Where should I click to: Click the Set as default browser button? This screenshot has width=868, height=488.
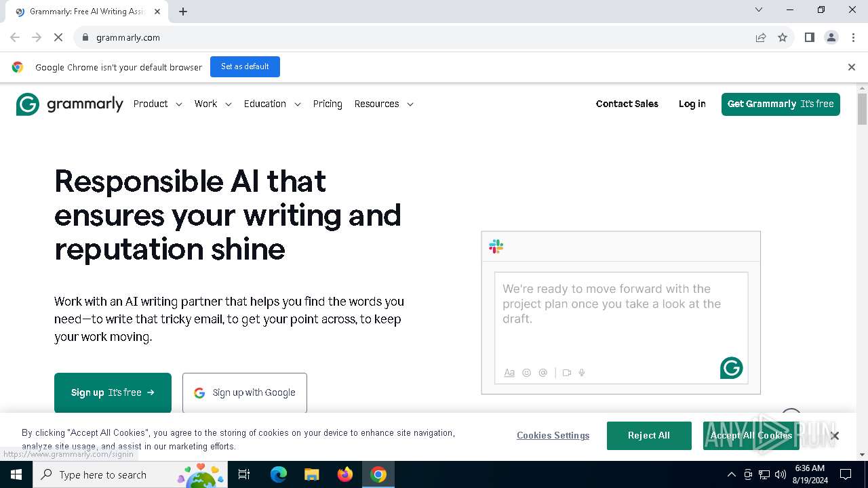point(245,66)
